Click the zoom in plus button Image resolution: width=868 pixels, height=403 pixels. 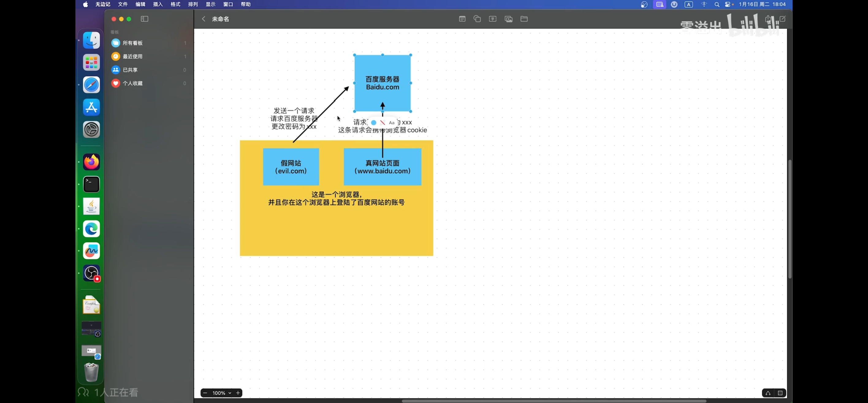(238, 393)
